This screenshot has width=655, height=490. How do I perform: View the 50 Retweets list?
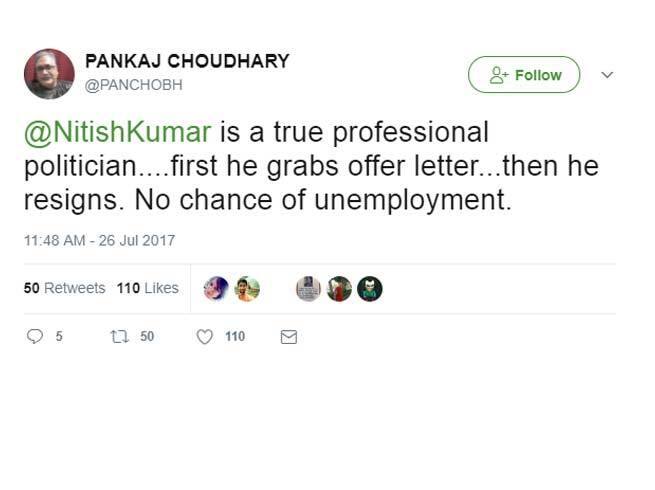click(x=64, y=288)
